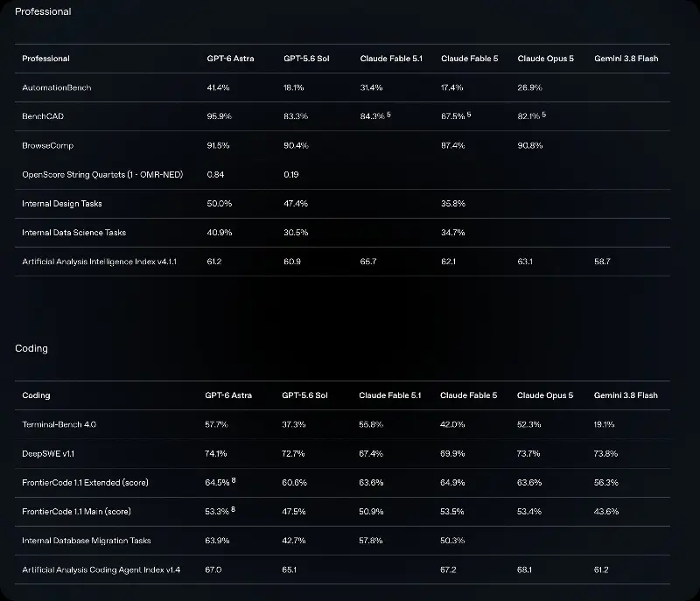Click Artificial Analysis Intelligence Index v4.1.1 label
Viewport: 700px width, 601px height.
pos(99,262)
